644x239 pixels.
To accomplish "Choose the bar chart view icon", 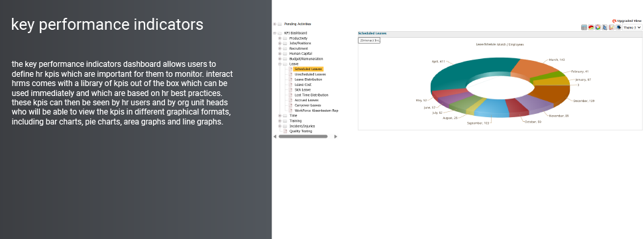I will [x=604, y=28].
